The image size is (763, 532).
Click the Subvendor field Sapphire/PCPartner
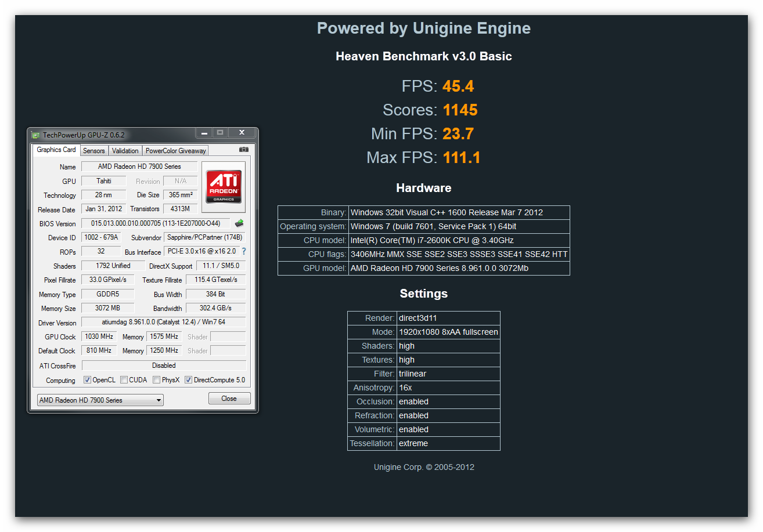(x=205, y=237)
